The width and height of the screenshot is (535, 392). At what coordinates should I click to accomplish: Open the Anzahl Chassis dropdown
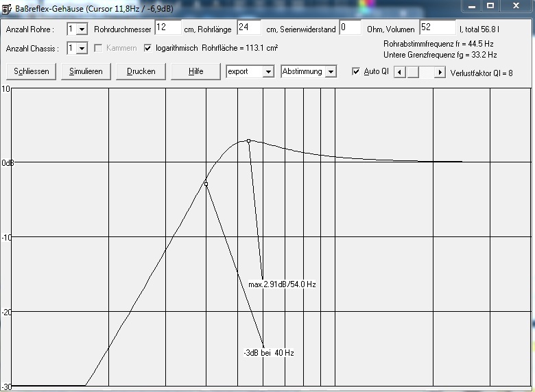click(82, 49)
